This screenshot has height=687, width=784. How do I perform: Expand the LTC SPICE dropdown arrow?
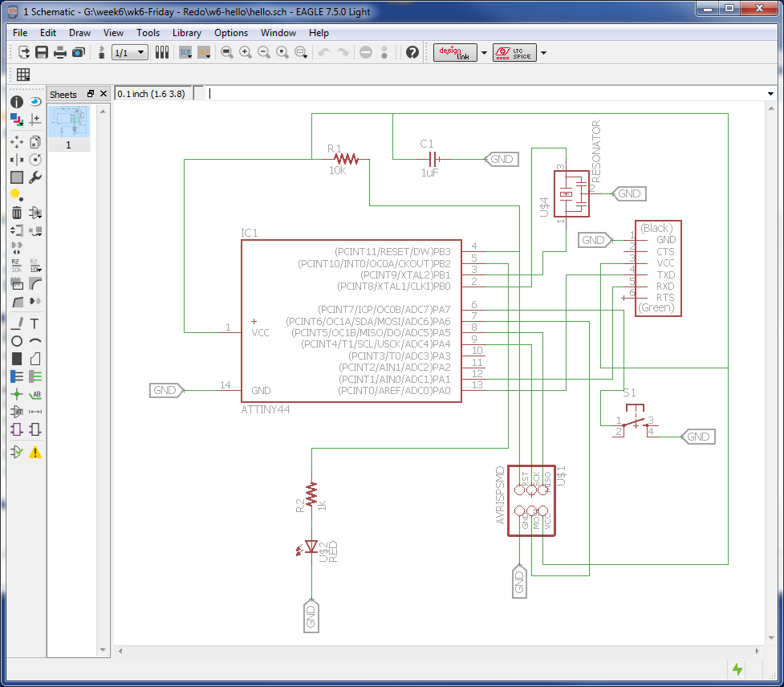(x=543, y=52)
